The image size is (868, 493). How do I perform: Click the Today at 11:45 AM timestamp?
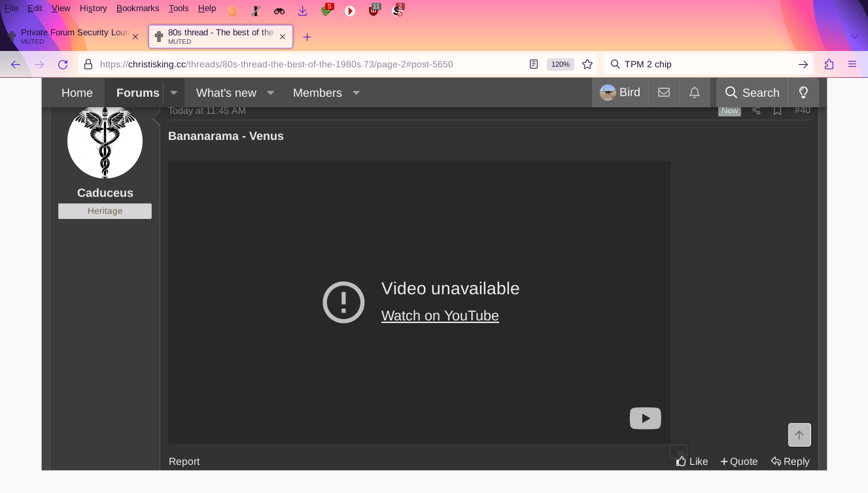207,110
